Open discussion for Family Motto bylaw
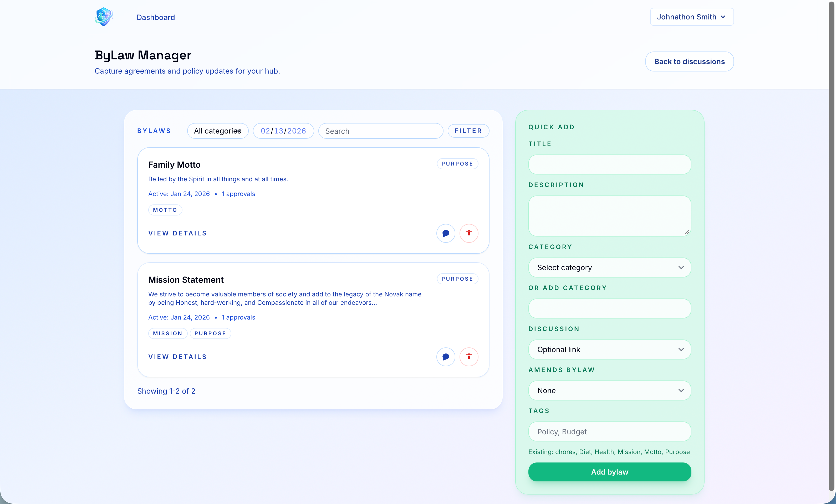This screenshot has height=504, width=836. coord(446,233)
